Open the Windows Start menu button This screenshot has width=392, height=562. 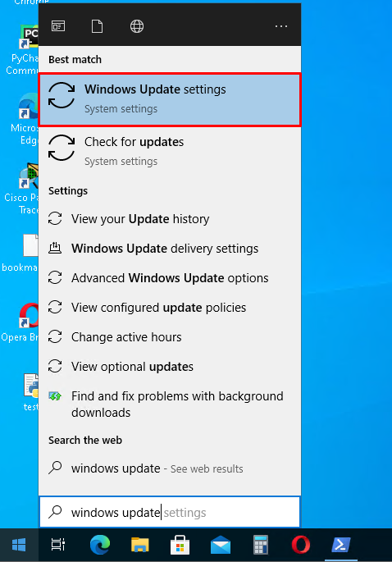19,545
